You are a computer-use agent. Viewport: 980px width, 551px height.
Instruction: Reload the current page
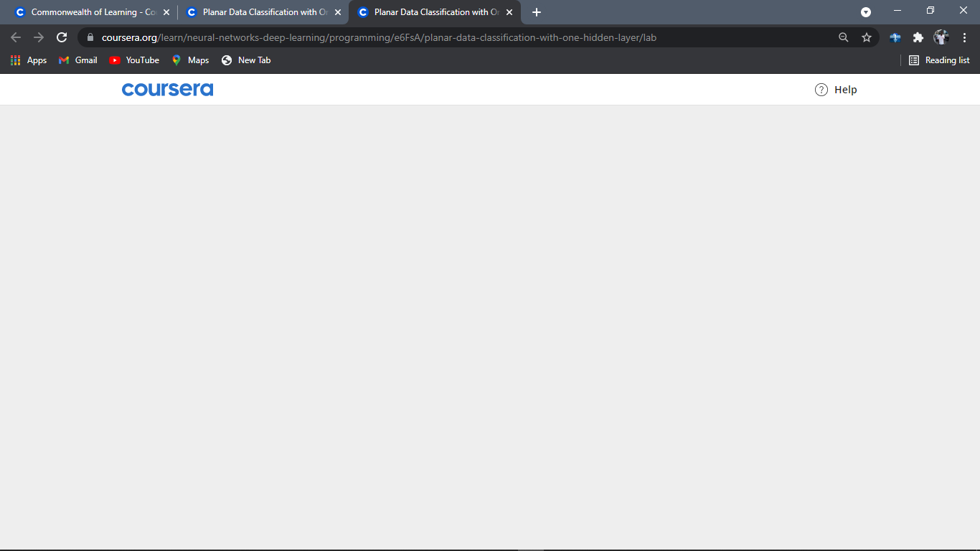point(62,37)
